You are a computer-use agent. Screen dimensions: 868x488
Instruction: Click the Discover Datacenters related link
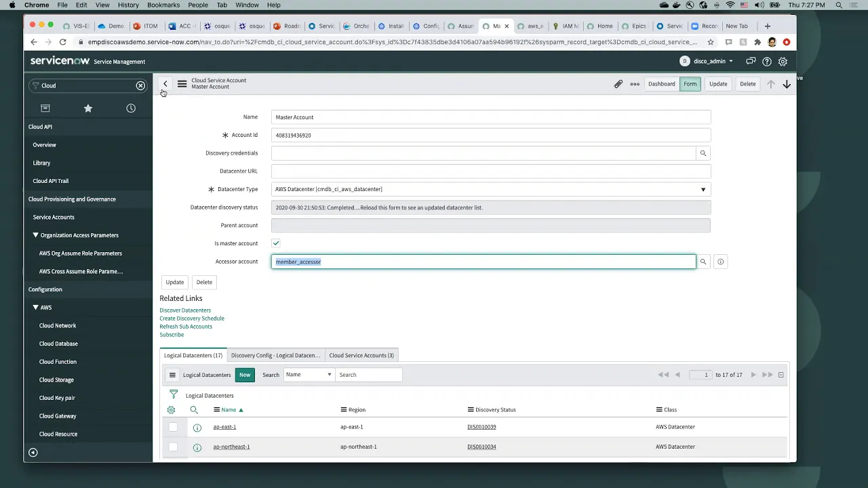[185, 310]
